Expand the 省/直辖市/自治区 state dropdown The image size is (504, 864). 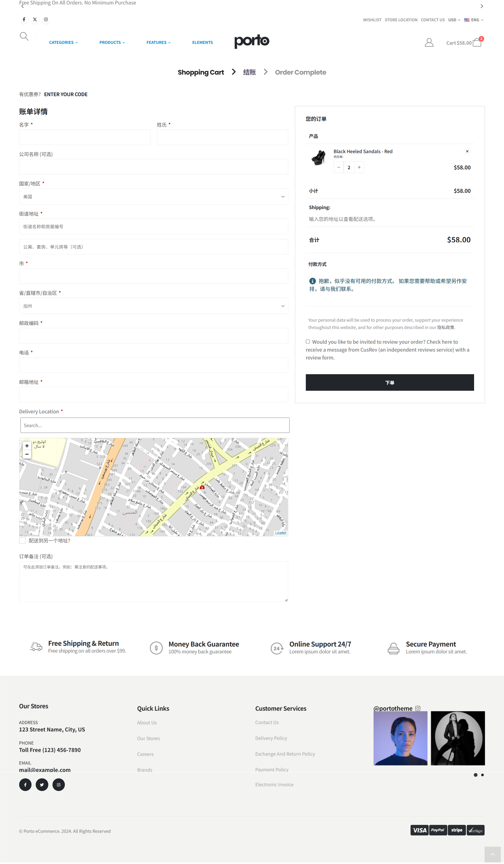point(154,306)
